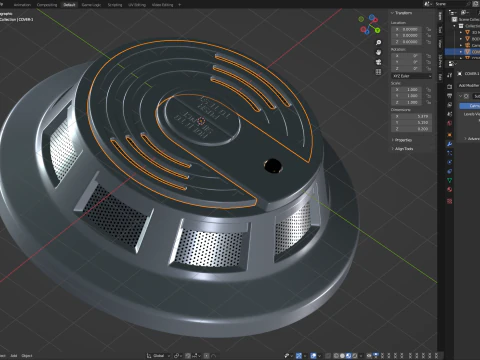Open the Particles properties tab
Viewport: 480px width, 360px height.
[449, 153]
